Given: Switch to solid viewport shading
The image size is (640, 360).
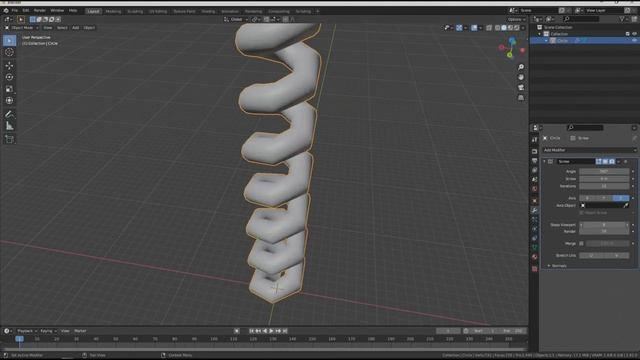Looking at the screenshot, I should pyautogui.click(x=504, y=28).
